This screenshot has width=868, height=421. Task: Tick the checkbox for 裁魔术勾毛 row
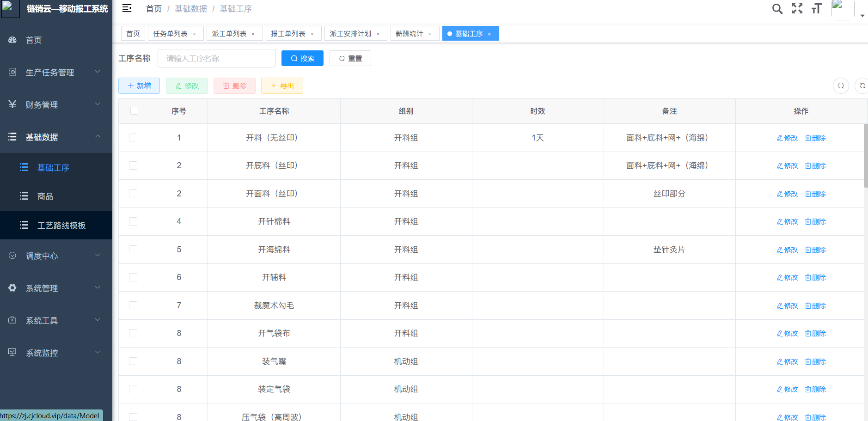pyautogui.click(x=133, y=305)
